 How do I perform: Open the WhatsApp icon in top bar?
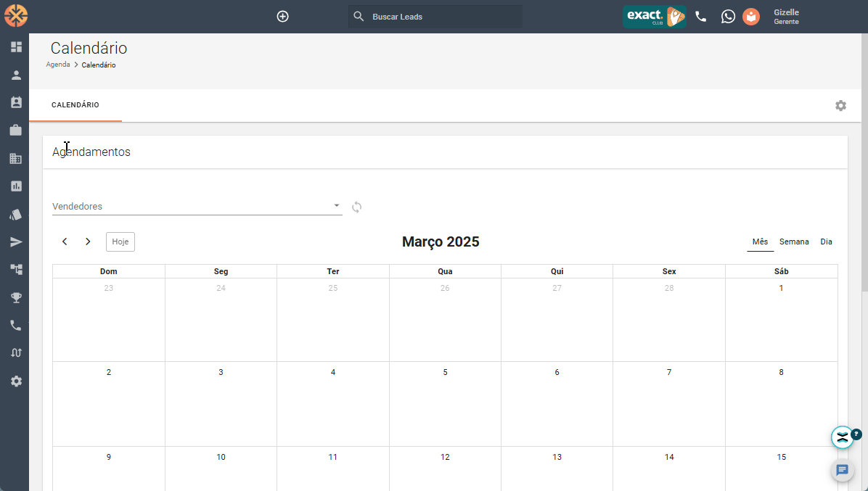click(x=728, y=17)
